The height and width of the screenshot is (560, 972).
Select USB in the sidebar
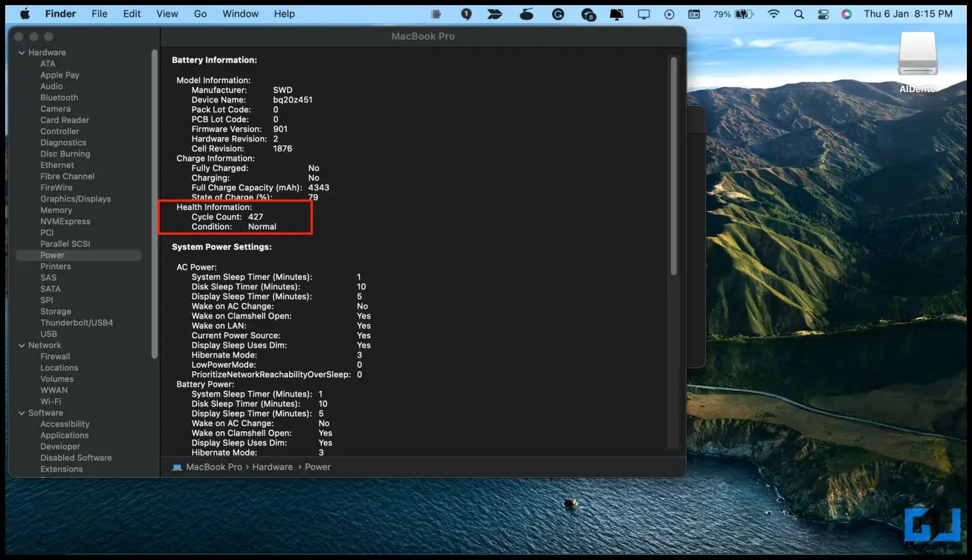coord(49,334)
